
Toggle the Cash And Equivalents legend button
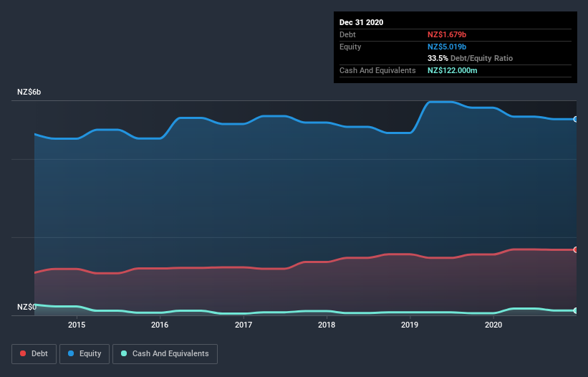click(x=165, y=354)
